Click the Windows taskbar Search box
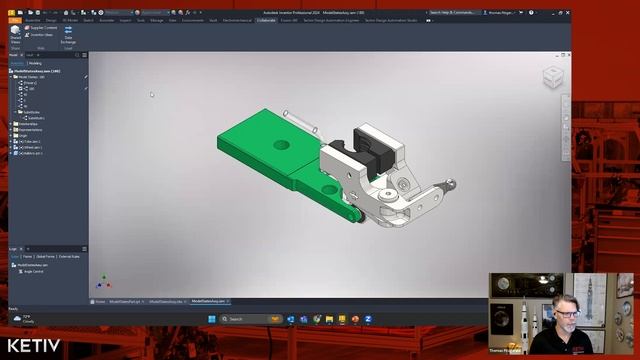 [x=251, y=319]
